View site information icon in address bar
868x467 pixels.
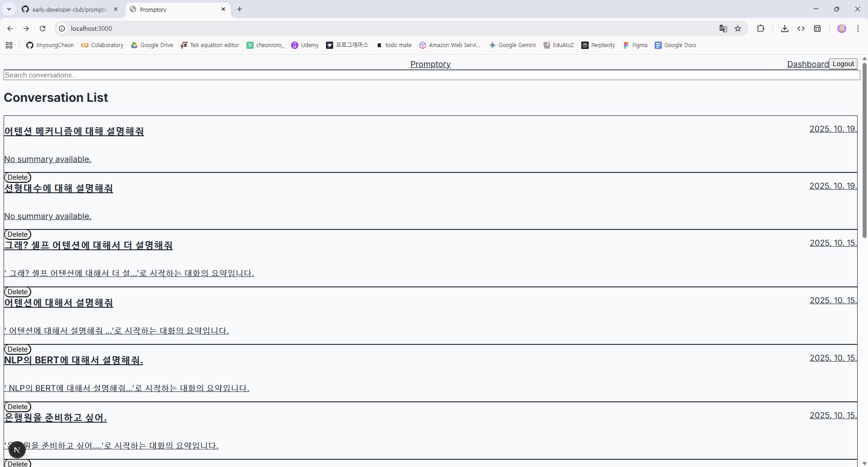click(x=62, y=29)
